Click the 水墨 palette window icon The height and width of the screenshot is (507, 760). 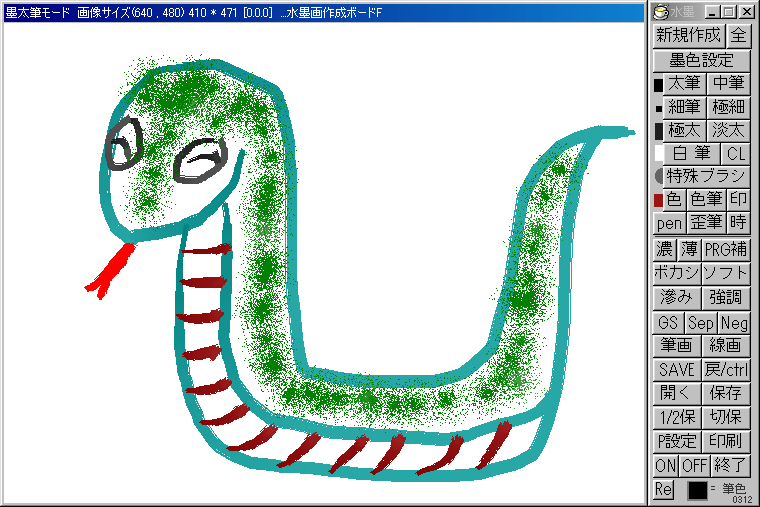click(660, 12)
